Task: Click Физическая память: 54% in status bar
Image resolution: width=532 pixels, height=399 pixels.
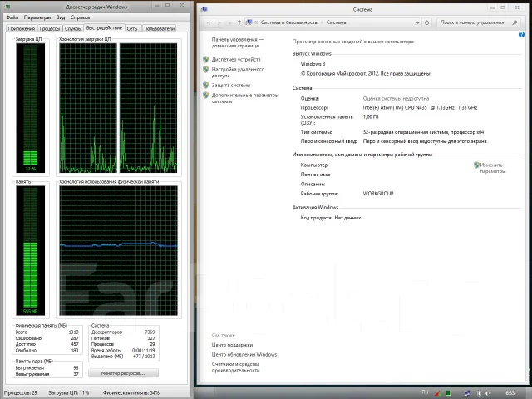Action: pos(131,392)
